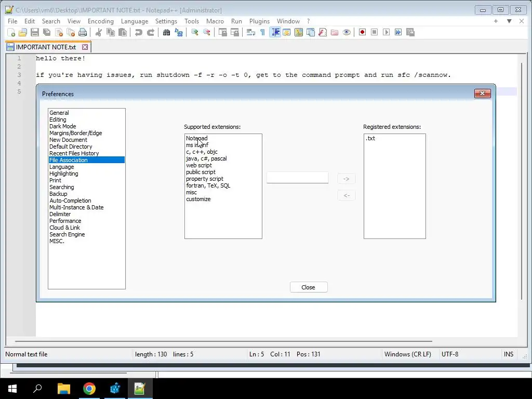Viewport: 532px width, 399px height.
Task: Save the current file via toolbar icon
Action: pyautogui.click(x=35, y=32)
